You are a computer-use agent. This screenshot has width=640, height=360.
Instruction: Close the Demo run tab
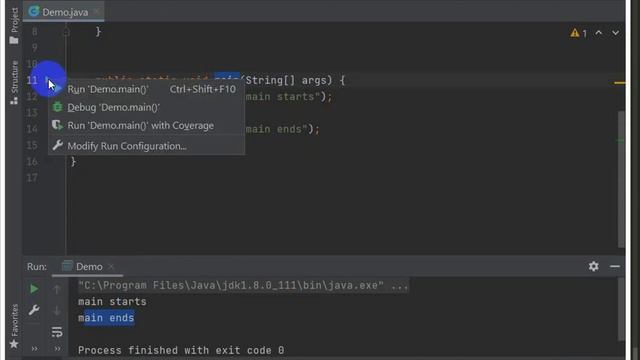[x=111, y=267]
